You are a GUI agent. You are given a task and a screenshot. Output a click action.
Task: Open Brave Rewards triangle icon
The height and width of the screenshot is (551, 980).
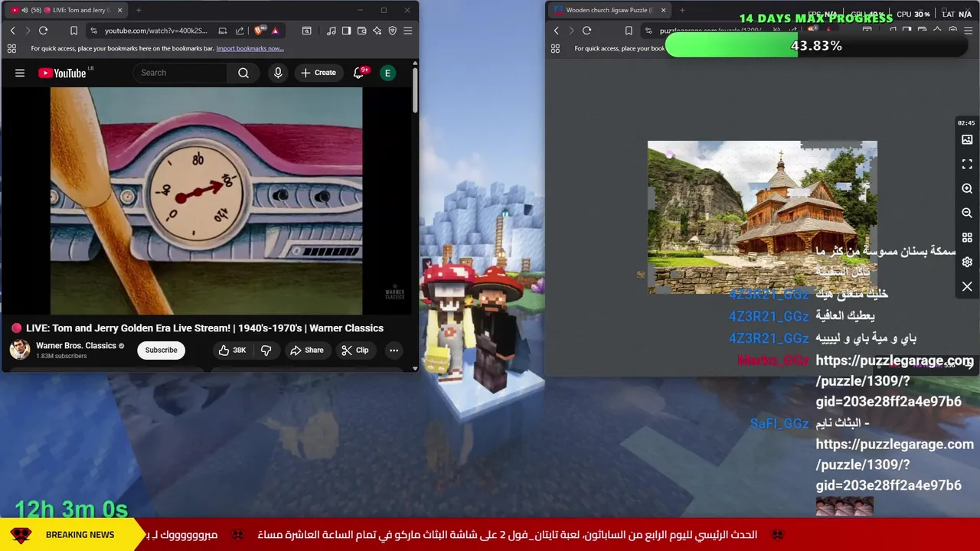[275, 31]
